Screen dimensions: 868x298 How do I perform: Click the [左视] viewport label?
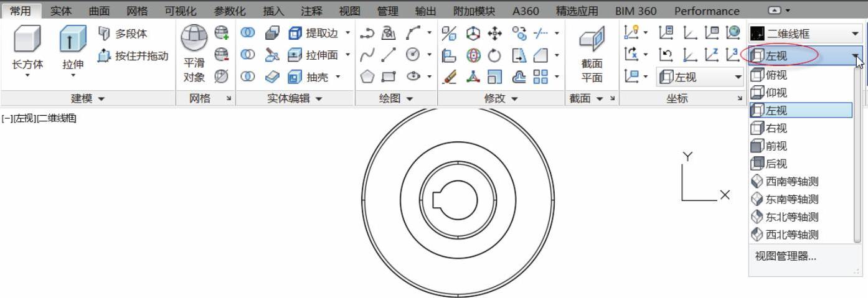pos(24,118)
